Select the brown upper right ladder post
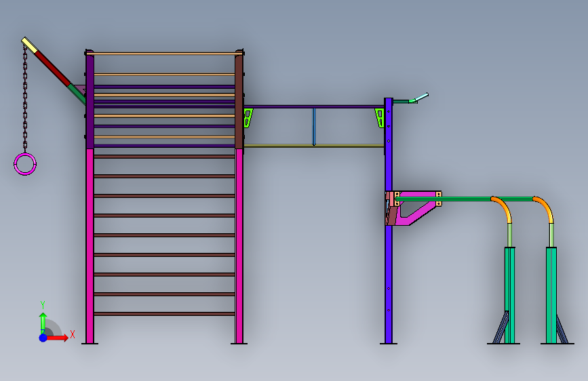The image size is (588, 381). [239, 100]
